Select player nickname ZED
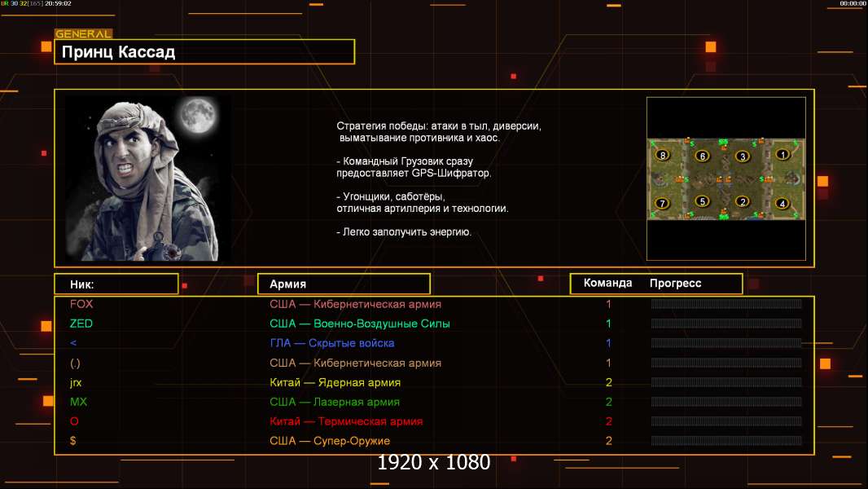Viewport: 868px width, 489px height. tap(81, 324)
